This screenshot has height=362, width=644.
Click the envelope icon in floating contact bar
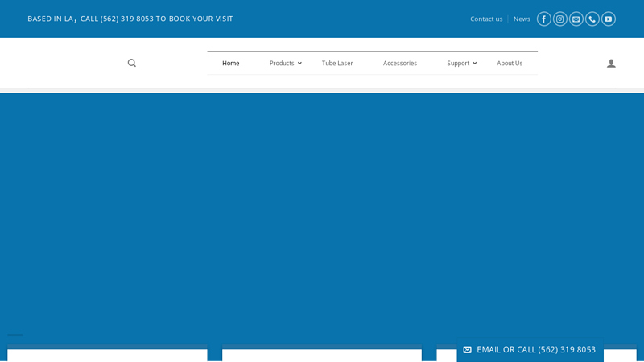468,350
